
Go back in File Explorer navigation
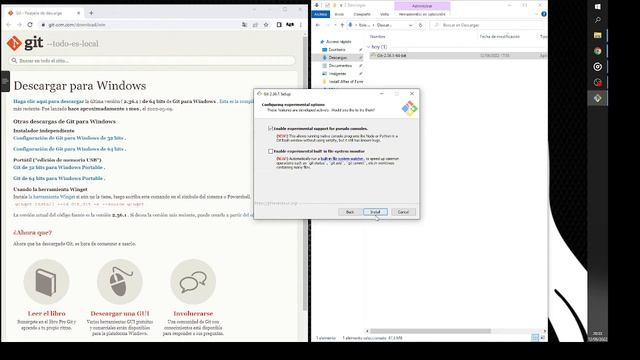318,25
